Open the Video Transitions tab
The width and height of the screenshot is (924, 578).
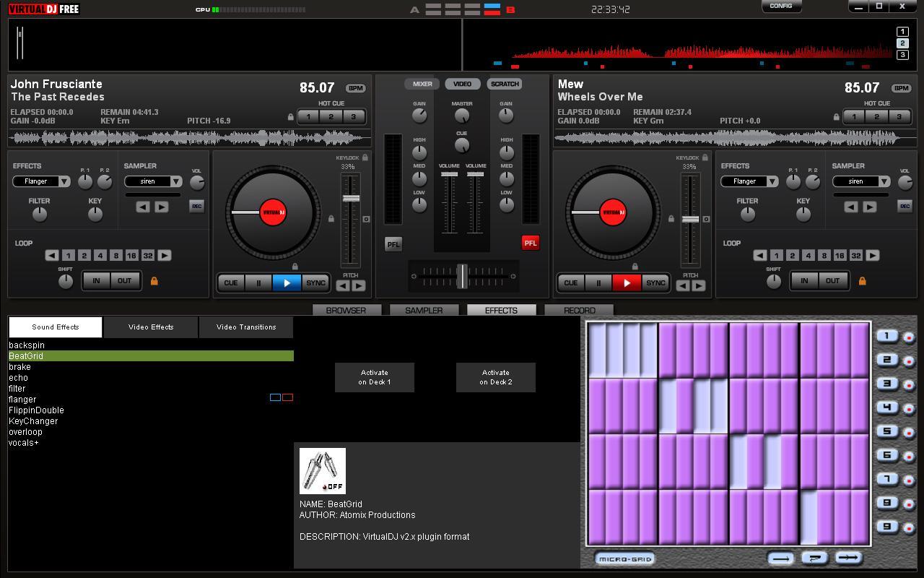[x=245, y=327]
